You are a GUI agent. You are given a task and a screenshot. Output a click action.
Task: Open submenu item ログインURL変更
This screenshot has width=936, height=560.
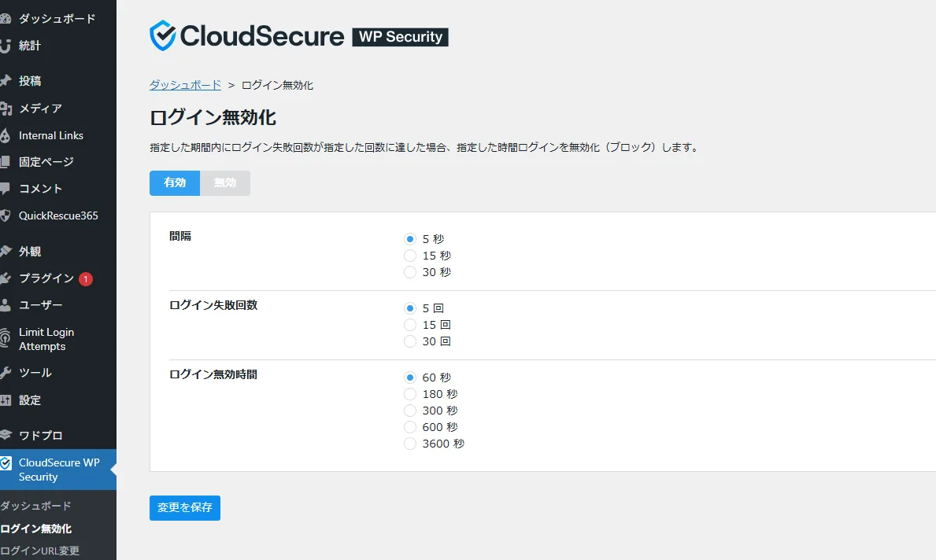[39, 551]
